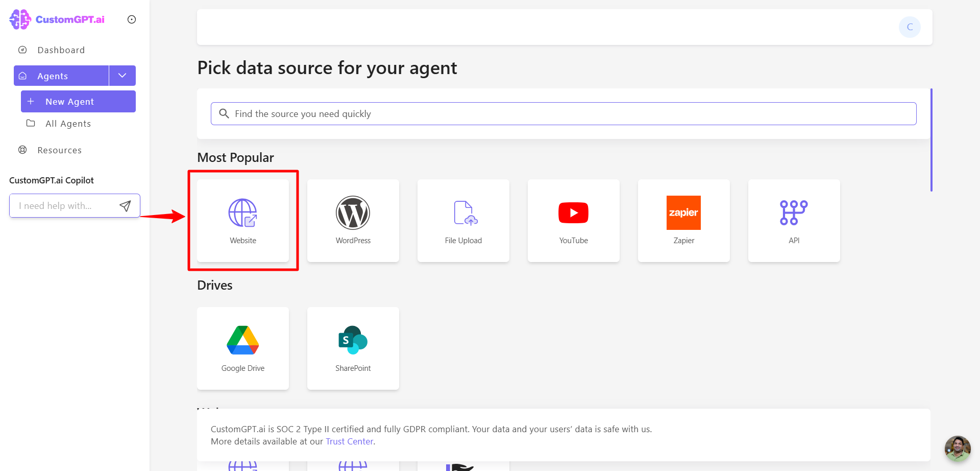The width and height of the screenshot is (980, 471).
Task: Click the Resources lifebuoy icon
Action: [22, 150]
